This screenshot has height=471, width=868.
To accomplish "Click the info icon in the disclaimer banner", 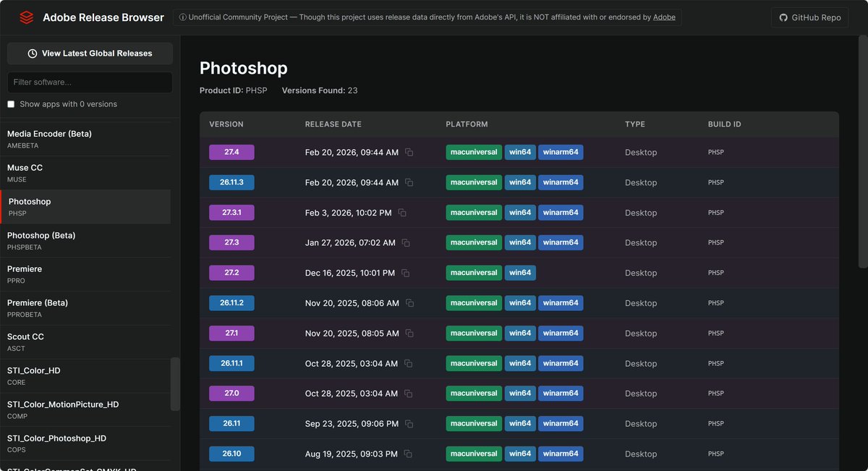I will click(x=182, y=17).
